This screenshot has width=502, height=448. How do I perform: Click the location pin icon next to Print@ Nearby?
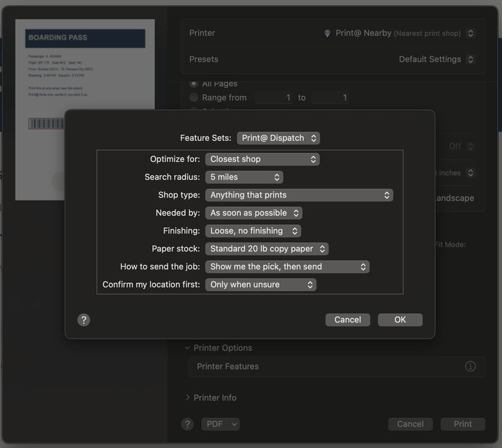[327, 33]
